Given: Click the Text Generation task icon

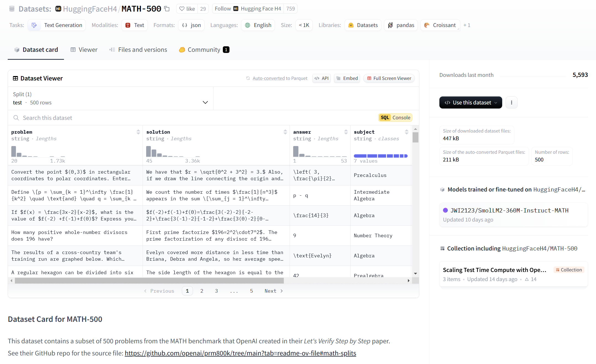Looking at the screenshot, I should pyautogui.click(x=34, y=25).
